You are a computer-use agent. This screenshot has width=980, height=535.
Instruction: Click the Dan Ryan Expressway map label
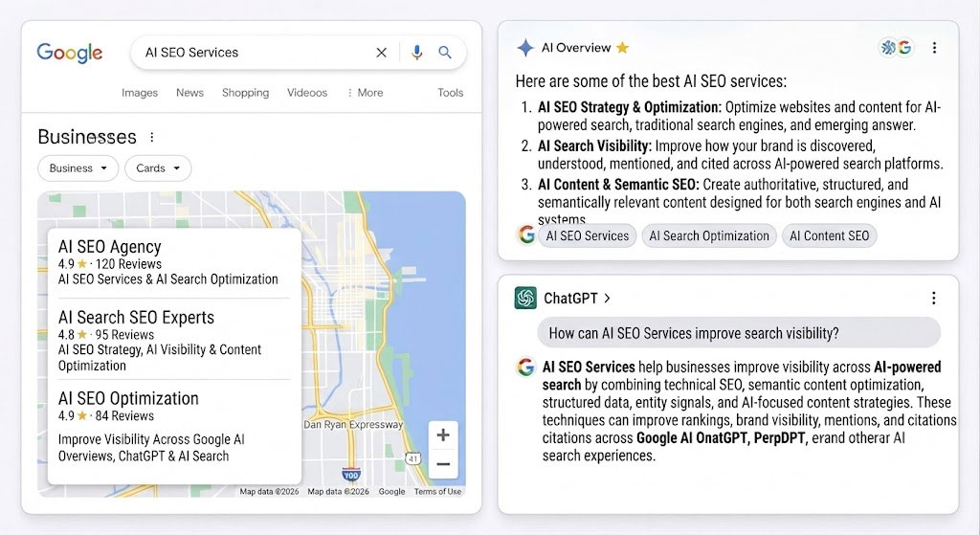point(353,424)
